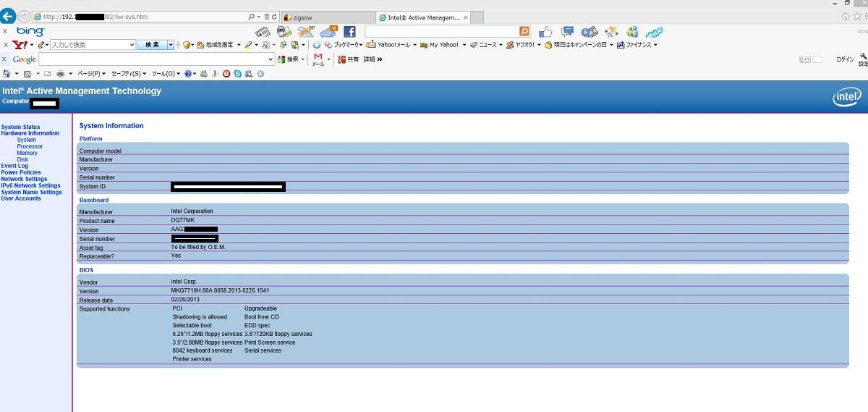The width and height of the screenshot is (868, 412).
Task: Go to Memory hardware page
Action: point(27,153)
